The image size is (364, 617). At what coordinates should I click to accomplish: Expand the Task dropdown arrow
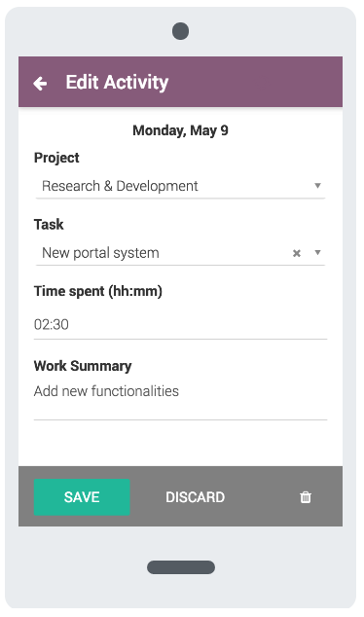click(x=317, y=252)
